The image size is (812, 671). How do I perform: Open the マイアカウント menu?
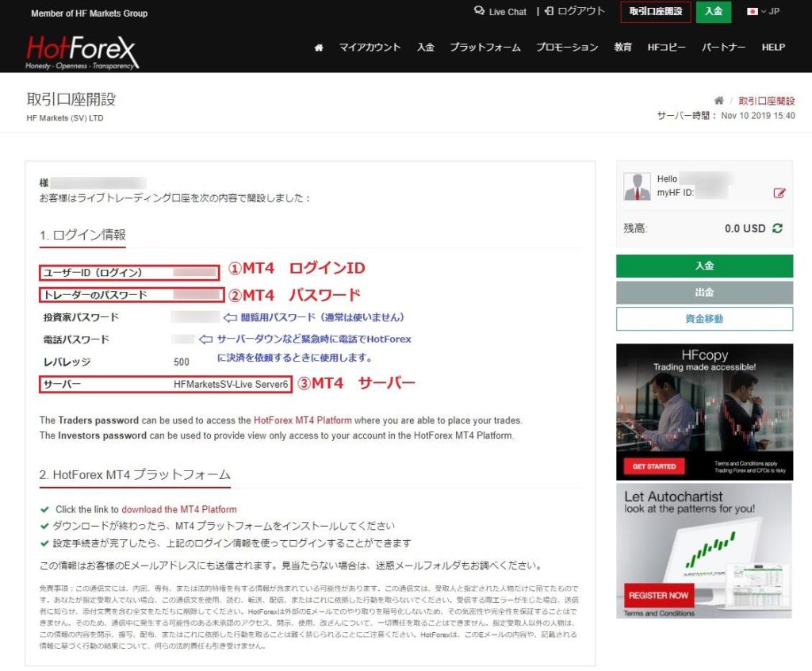[x=370, y=47]
